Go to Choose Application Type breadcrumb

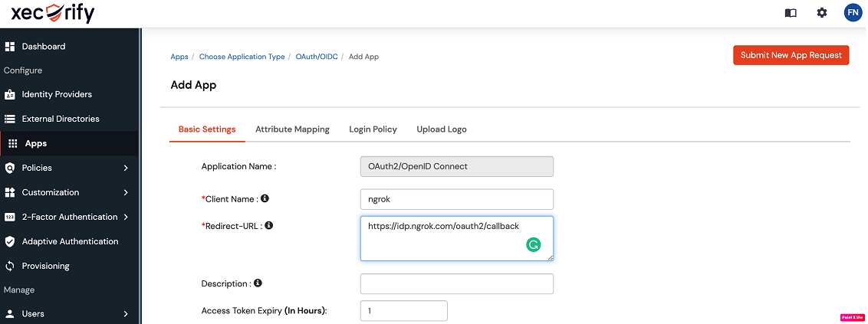pos(242,57)
